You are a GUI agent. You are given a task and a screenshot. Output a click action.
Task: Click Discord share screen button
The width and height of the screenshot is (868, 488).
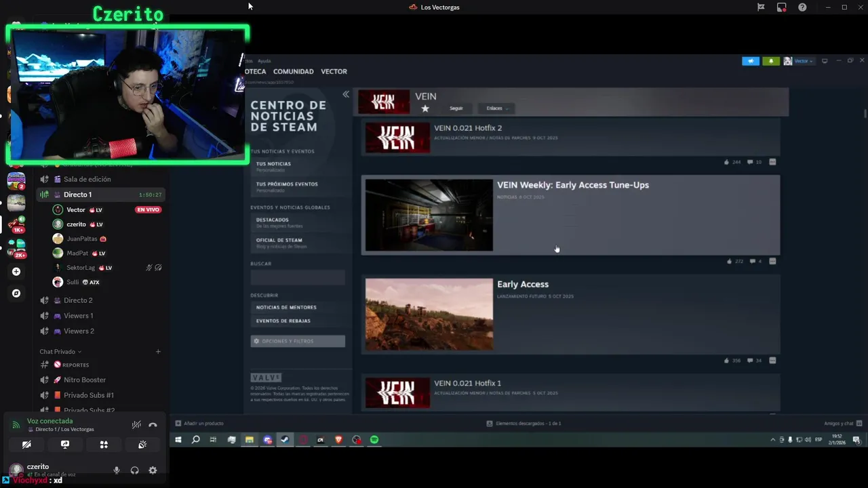click(x=65, y=445)
